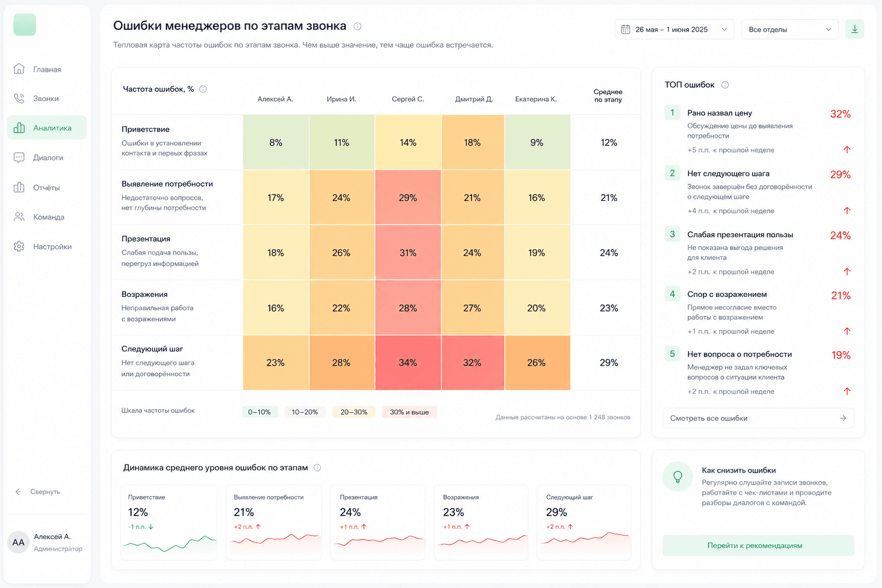Expand the Все отделы department dropdown
The height and width of the screenshot is (588, 882).
click(x=790, y=29)
